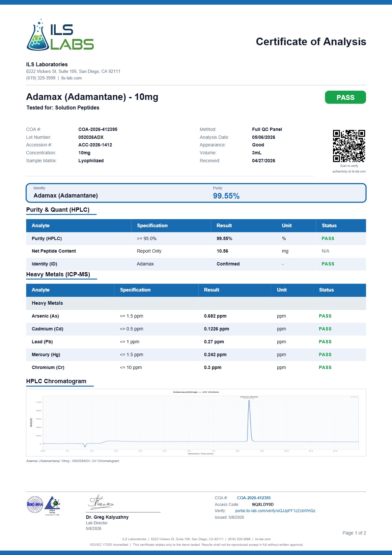This screenshot has height=555, width=392.
Task: Click the ils-lab.com text in header address
Action: pyautogui.click(x=71, y=78)
